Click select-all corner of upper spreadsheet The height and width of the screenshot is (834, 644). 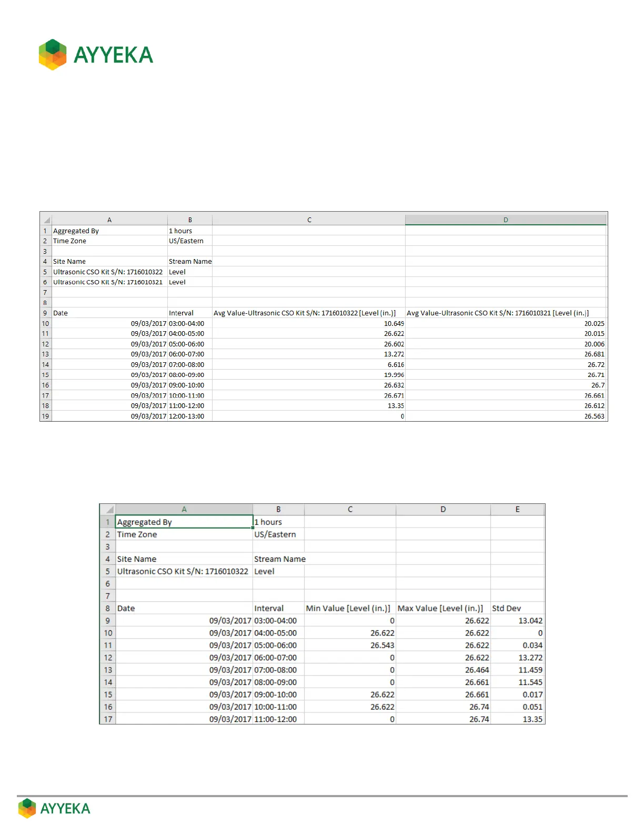46,220
